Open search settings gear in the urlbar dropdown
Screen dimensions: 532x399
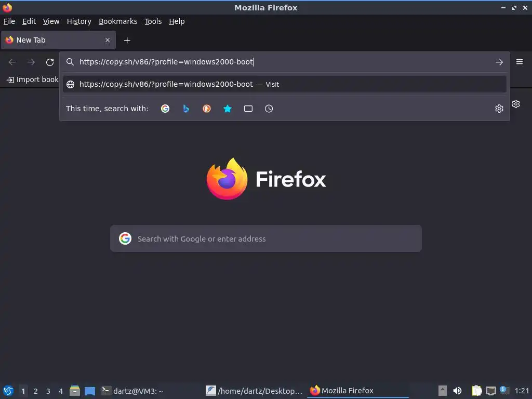coord(499,109)
